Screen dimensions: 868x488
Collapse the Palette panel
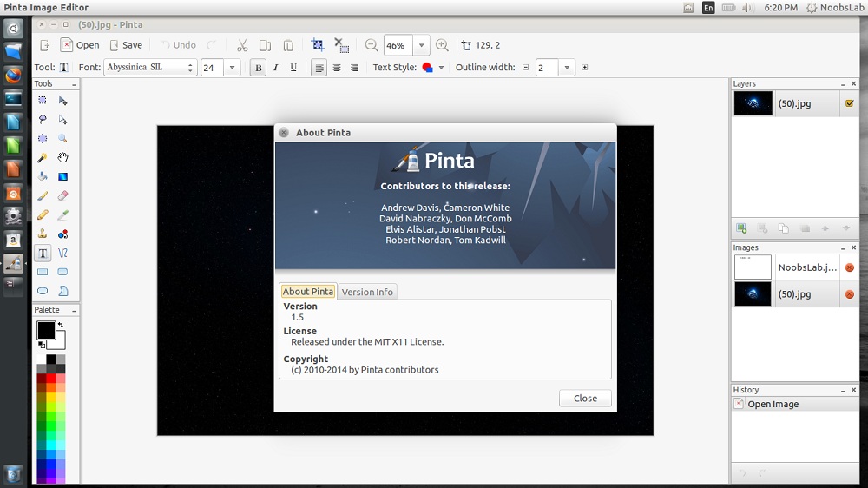(x=74, y=310)
